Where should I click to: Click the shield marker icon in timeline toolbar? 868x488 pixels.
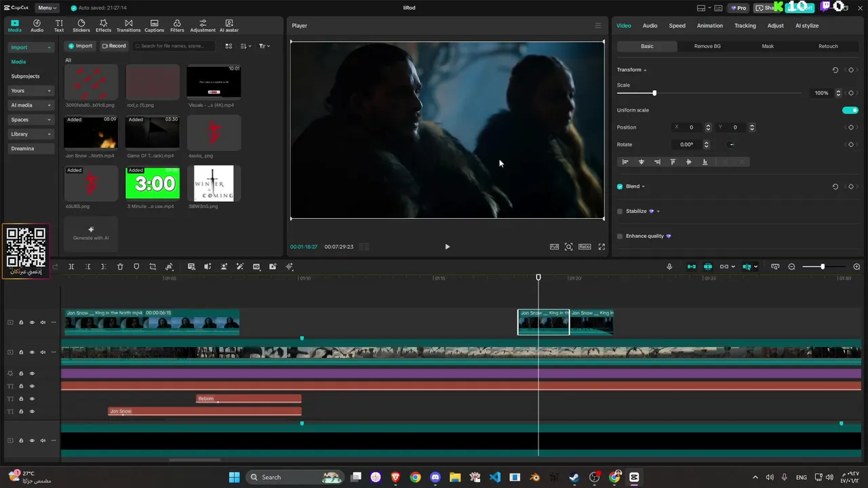[x=136, y=266]
